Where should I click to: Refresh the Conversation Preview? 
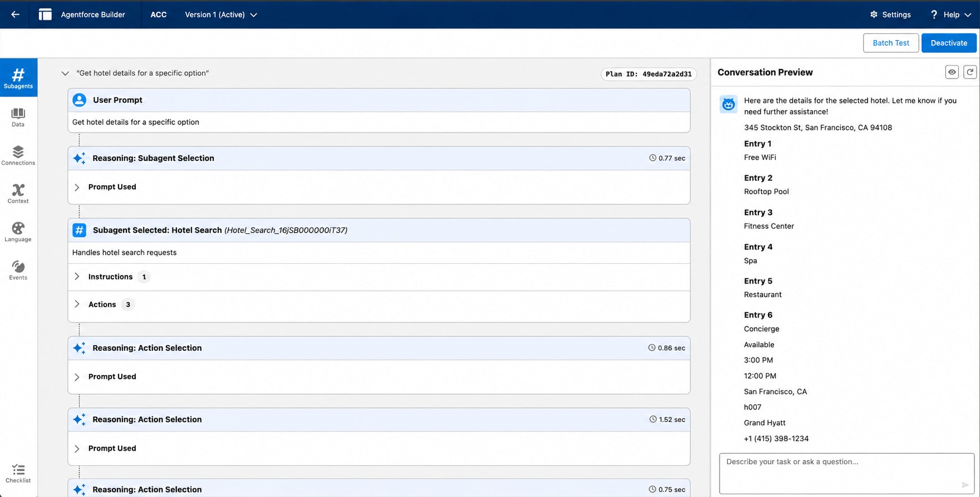[x=970, y=72]
